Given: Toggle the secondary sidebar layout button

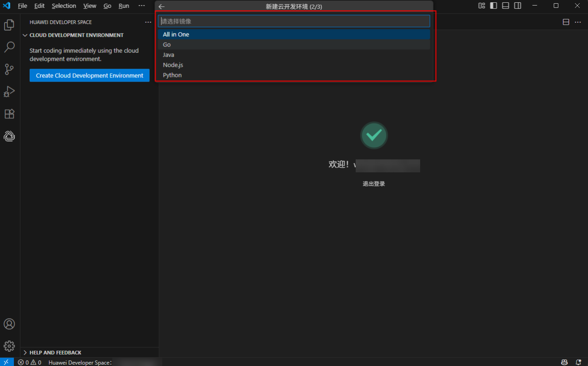Looking at the screenshot, I should tap(518, 6).
